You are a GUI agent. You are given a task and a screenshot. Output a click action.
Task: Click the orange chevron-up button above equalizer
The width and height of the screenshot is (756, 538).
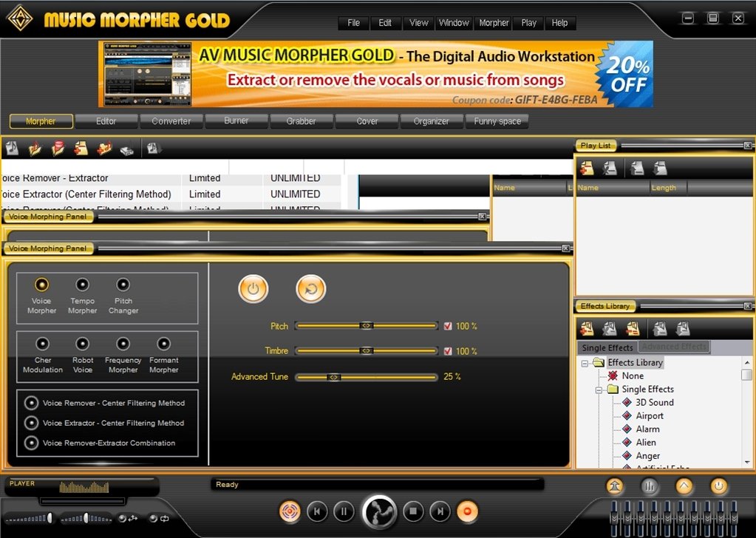[684, 486]
